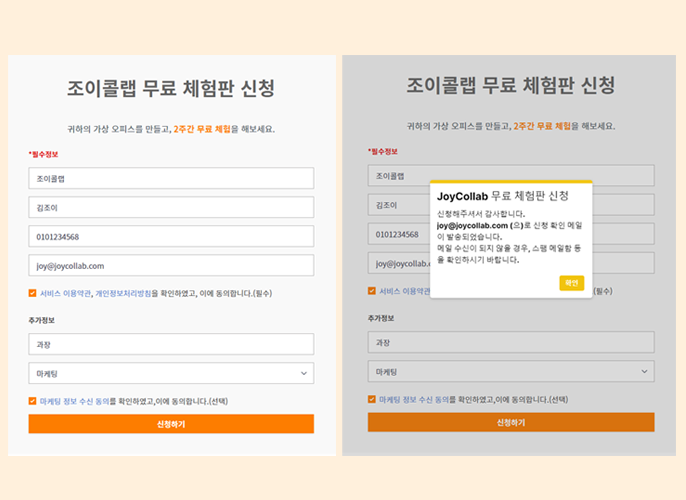
Task: Open 마케팅 department dropdown in right form
Action: 511,371
